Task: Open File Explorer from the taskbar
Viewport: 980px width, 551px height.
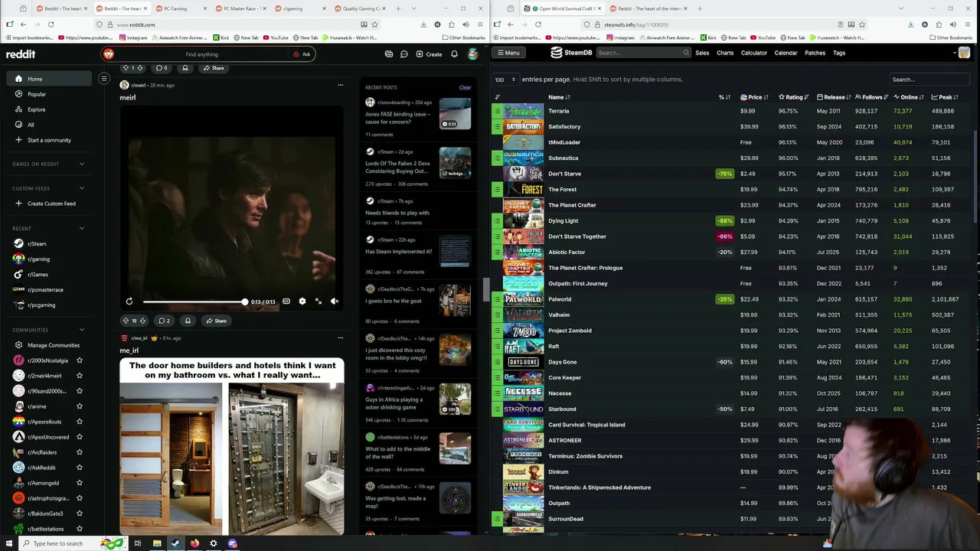Action: (157, 543)
